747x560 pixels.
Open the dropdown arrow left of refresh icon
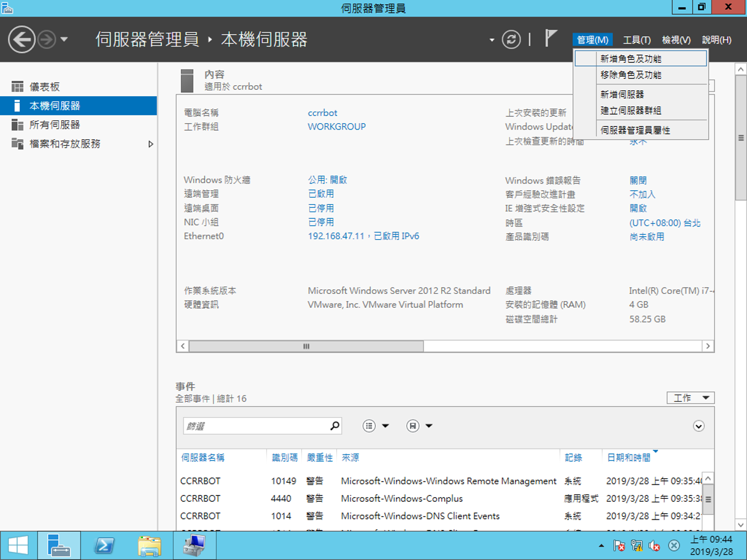coord(492,40)
